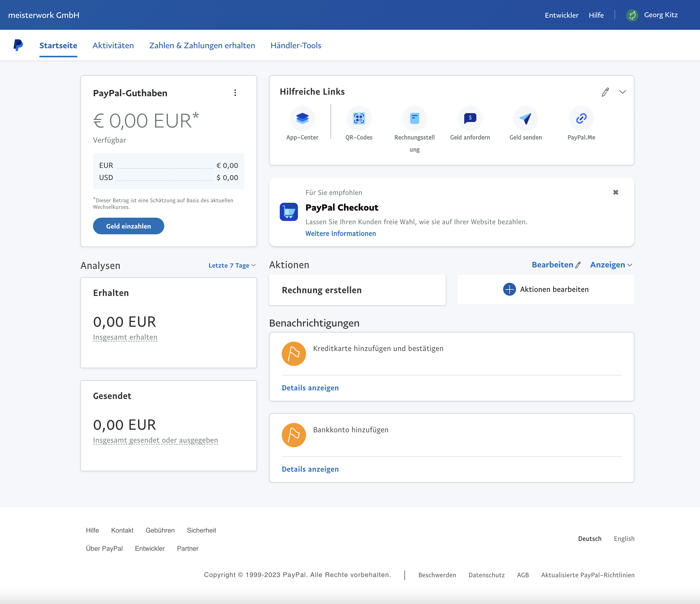700x604 pixels.
Task: Open the Rechnungsstellung invoice icon
Action: tap(414, 118)
